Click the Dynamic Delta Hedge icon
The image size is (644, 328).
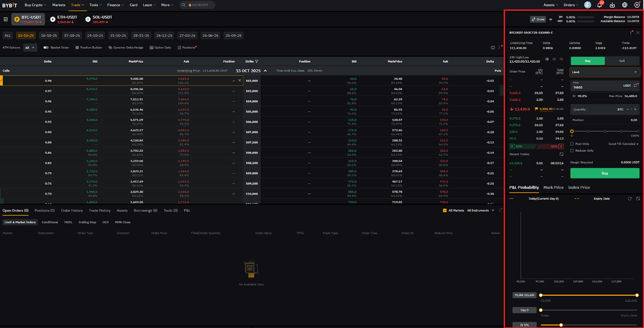point(110,47)
